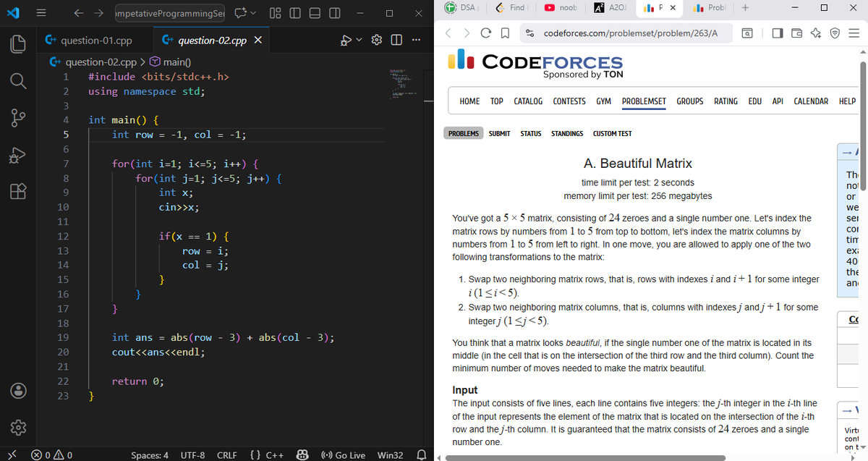Open the editor gear settings icon
Viewport: 868px width, 461px height.
376,41
